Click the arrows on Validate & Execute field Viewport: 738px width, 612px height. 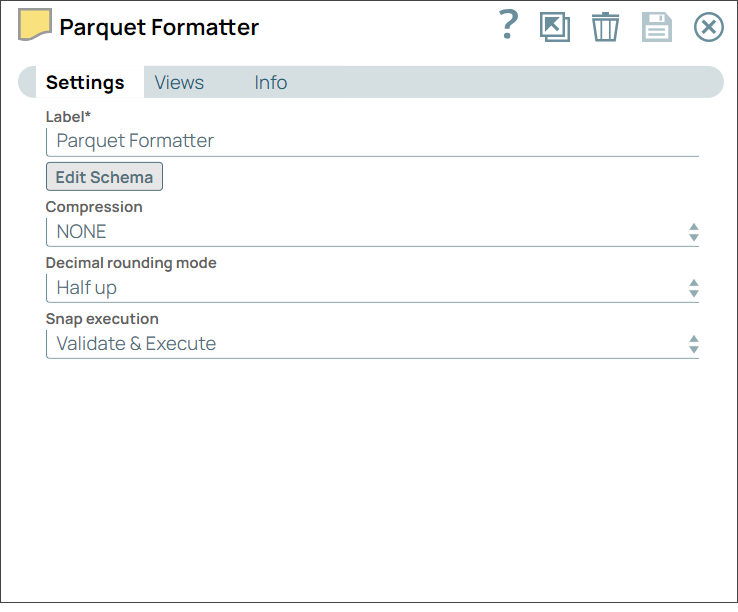[x=693, y=344]
